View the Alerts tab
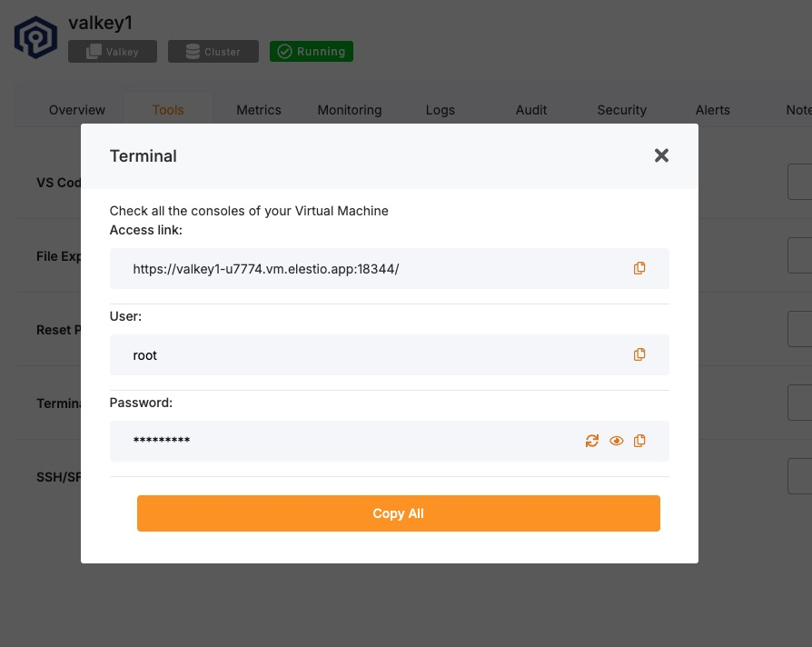This screenshot has height=647, width=812. (x=713, y=110)
